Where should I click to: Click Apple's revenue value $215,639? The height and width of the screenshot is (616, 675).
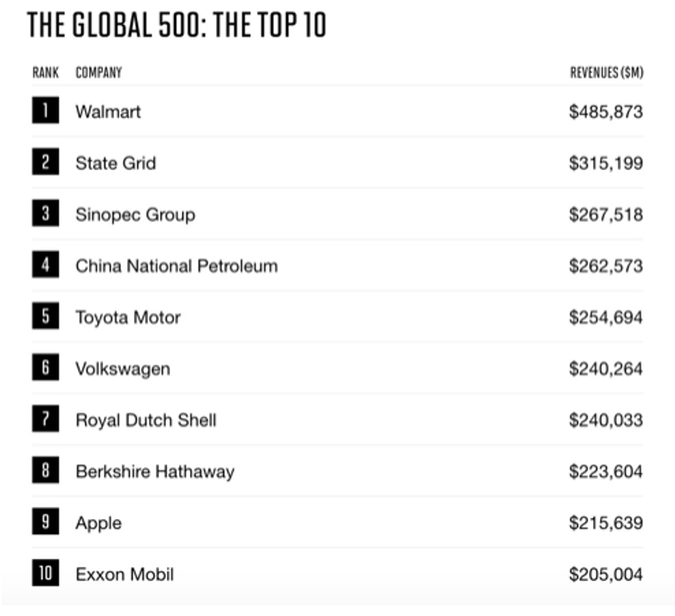click(x=606, y=523)
